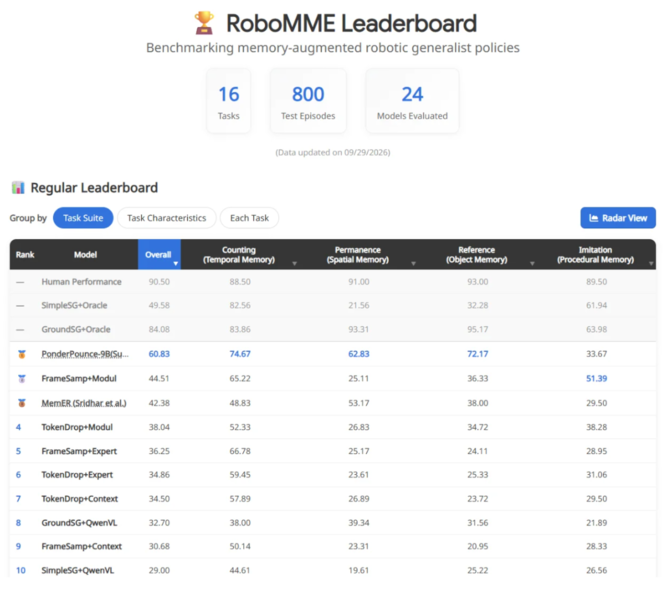
Task: Click the Regular Leaderboard heading
Action: [x=94, y=188]
